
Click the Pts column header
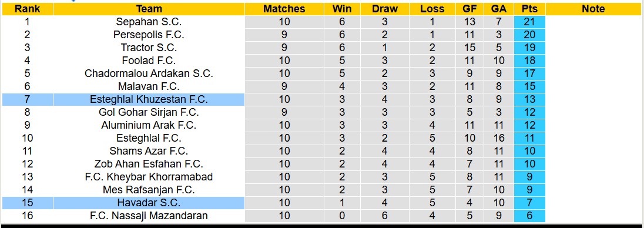click(529, 9)
